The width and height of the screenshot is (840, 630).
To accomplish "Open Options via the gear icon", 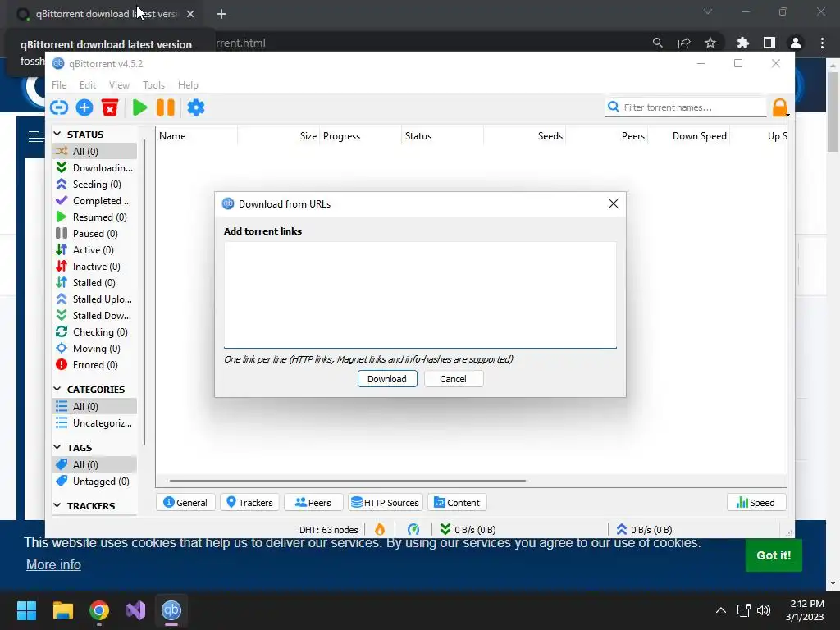I will coord(195,107).
